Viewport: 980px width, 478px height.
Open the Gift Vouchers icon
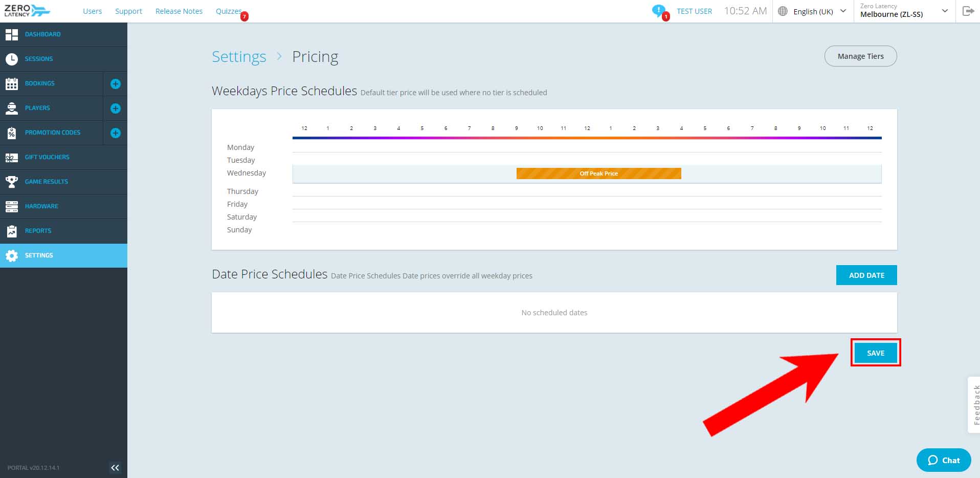(12, 157)
